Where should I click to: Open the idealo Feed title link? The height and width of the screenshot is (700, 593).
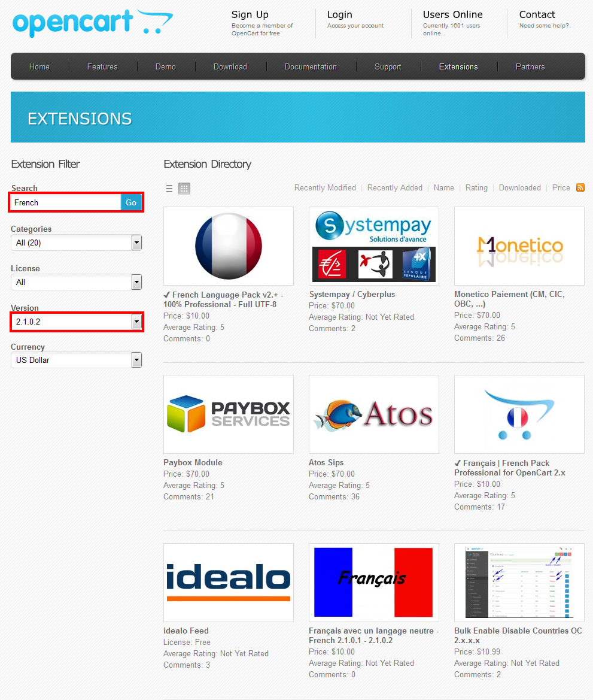pos(186,631)
